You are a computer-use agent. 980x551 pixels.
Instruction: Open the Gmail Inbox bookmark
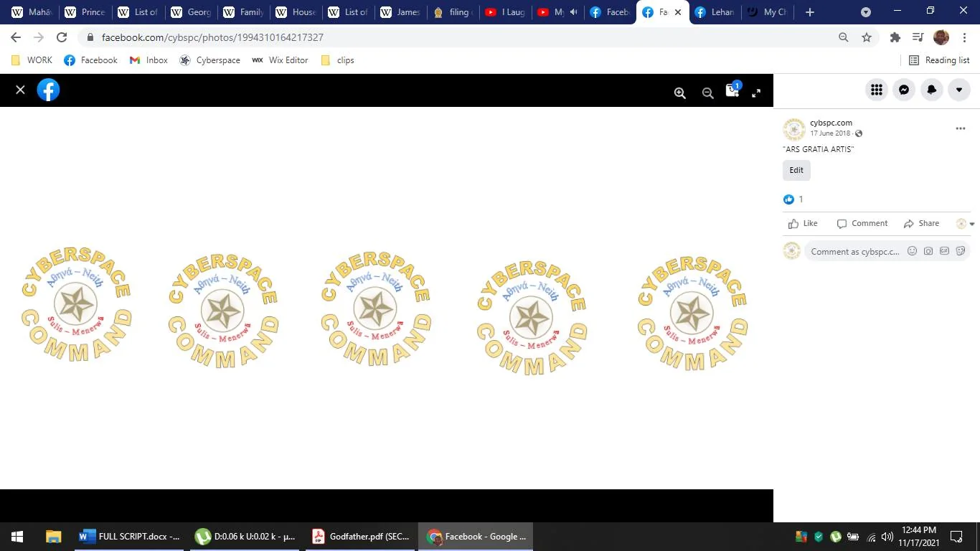point(149,60)
